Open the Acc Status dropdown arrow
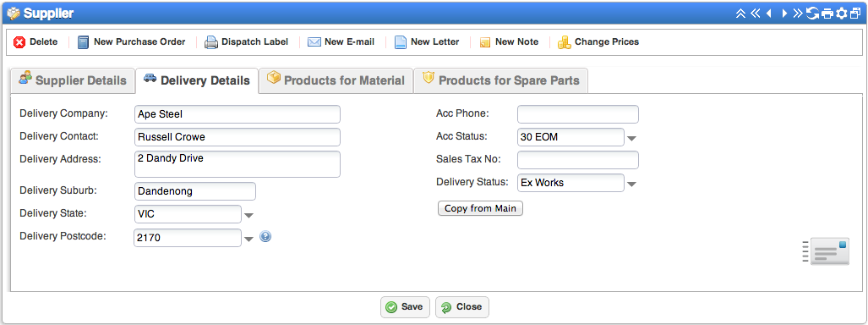This screenshot has height=325, width=868. tap(632, 138)
